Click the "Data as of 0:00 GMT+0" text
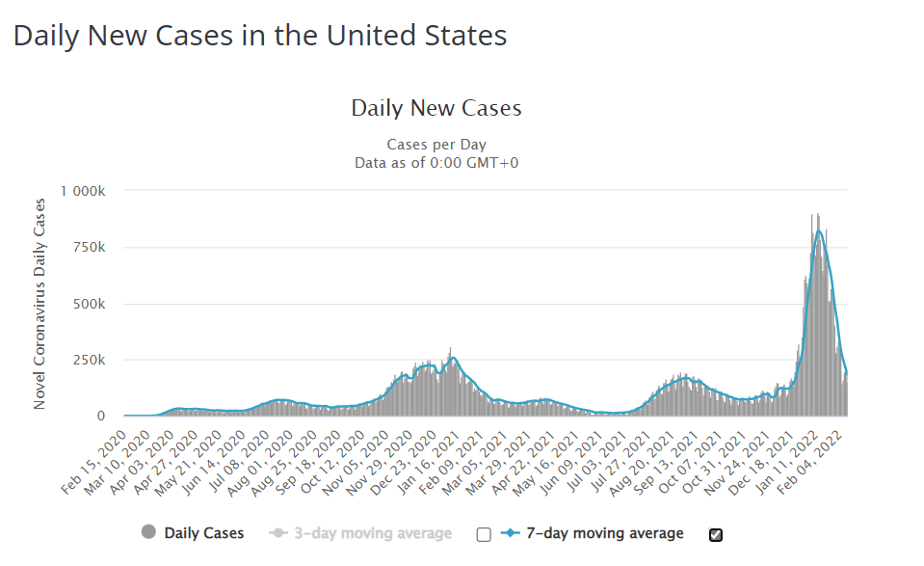This screenshot has height=566, width=924. (436, 162)
